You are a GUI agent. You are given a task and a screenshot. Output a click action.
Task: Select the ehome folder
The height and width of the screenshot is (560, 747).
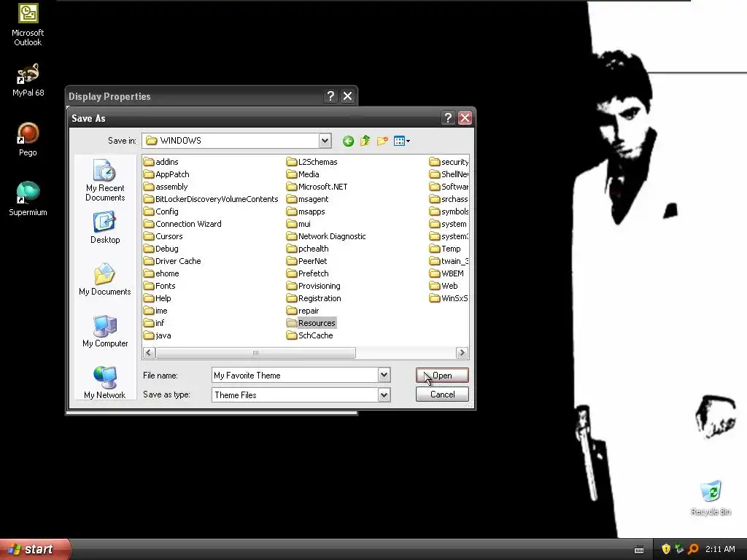[x=162, y=273]
